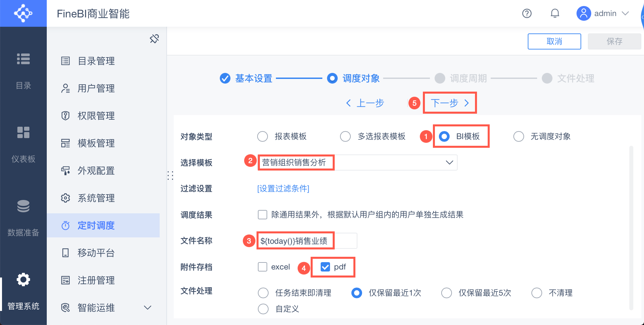Viewport: 644px width, 325px height.
Task: Click the help question mark icon
Action: (527, 13)
